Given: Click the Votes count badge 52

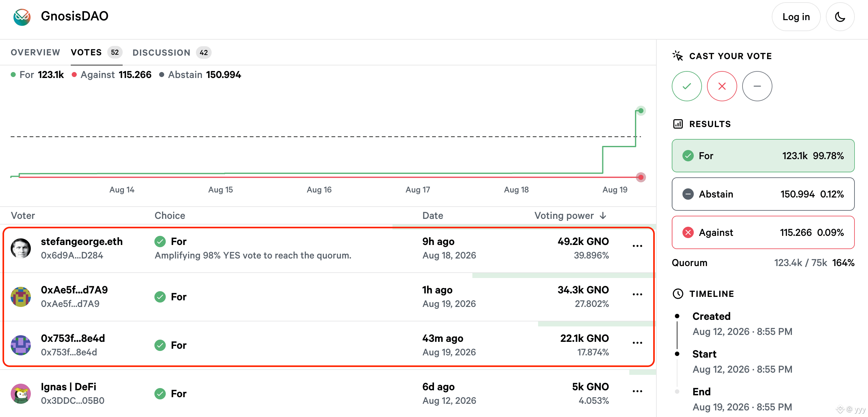Looking at the screenshot, I should pos(115,53).
